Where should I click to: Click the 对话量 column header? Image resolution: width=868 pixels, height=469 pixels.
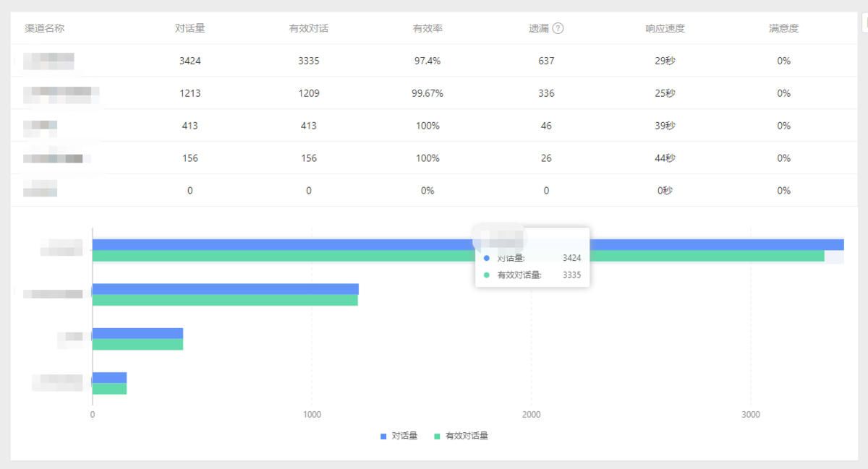pos(190,29)
